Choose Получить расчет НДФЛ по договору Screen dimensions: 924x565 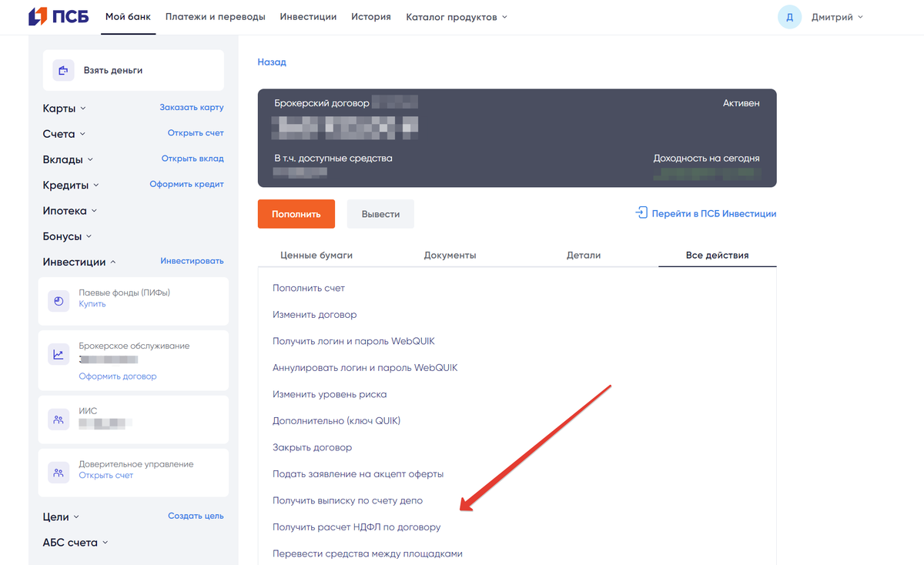(357, 527)
